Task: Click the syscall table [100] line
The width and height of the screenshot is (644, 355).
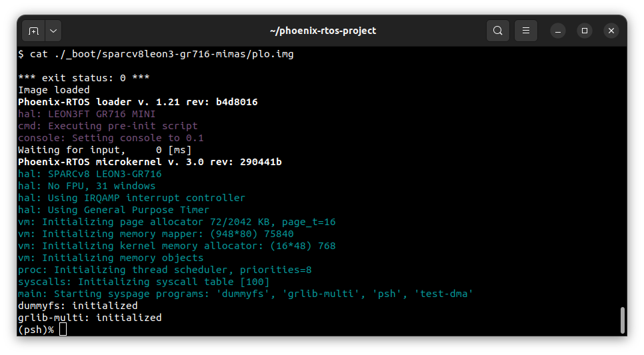Action: click(x=144, y=282)
